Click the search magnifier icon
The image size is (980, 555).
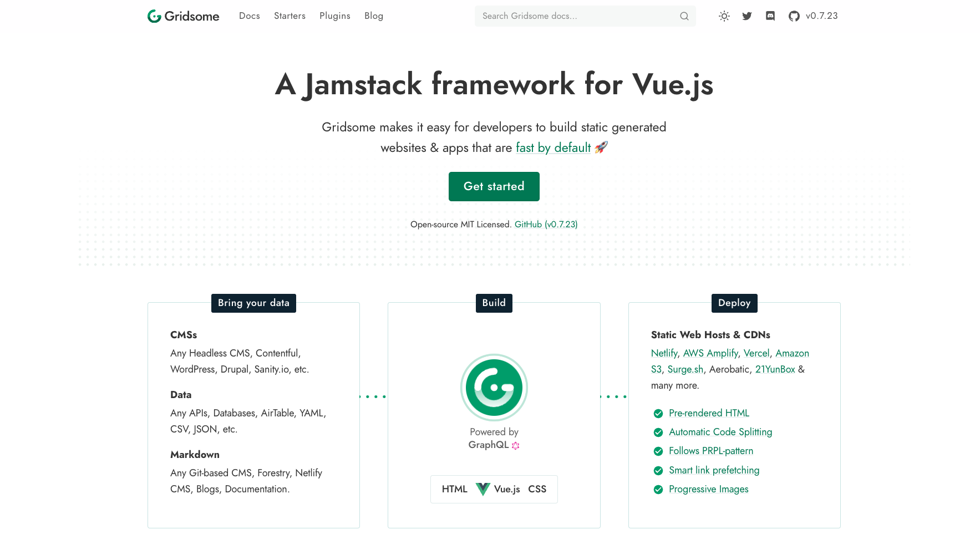pos(684,16)
